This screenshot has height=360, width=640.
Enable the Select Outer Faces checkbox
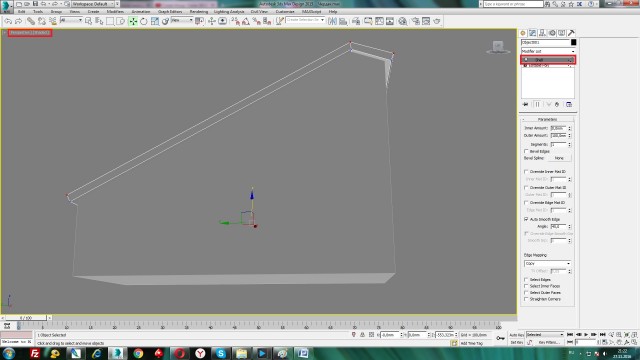point(526,293)
